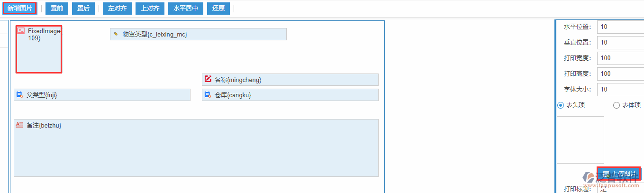The image size is (644, 193).
Task: Click the text icon beside 备注{beizhu}
Action: (19, 125)
